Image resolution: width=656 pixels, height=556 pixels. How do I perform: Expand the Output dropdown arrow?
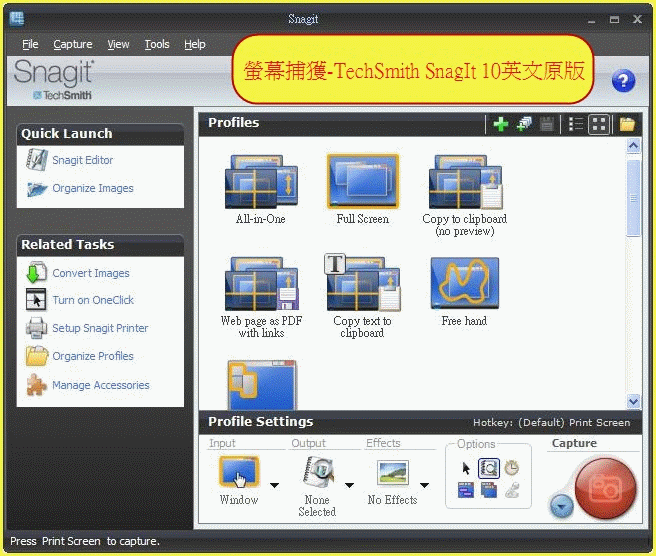[349, 486]
